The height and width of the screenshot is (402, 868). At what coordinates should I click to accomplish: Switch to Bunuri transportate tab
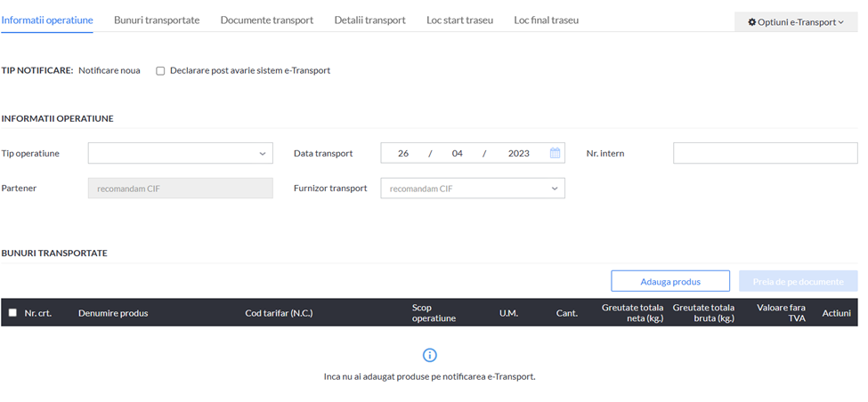(157, 20)
